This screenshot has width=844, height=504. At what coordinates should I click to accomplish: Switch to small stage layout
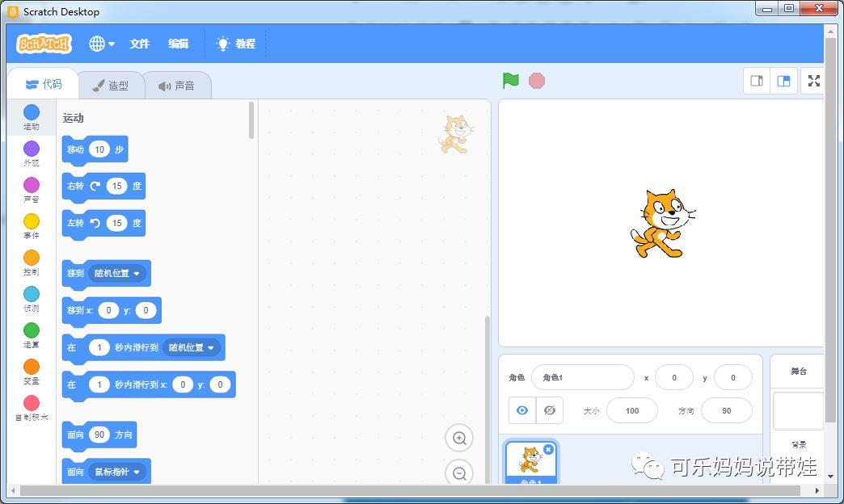click(757, 81)
